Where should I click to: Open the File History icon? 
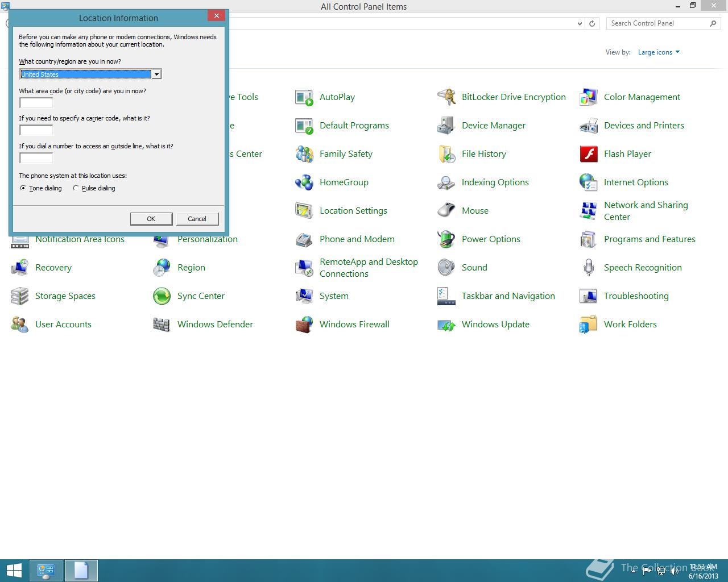(x=446, y=154)
